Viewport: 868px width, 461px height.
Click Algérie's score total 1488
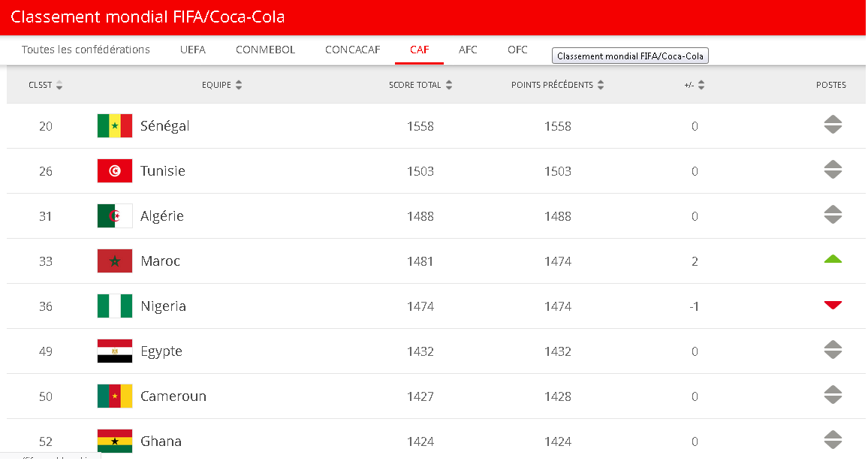coord(420,216)
